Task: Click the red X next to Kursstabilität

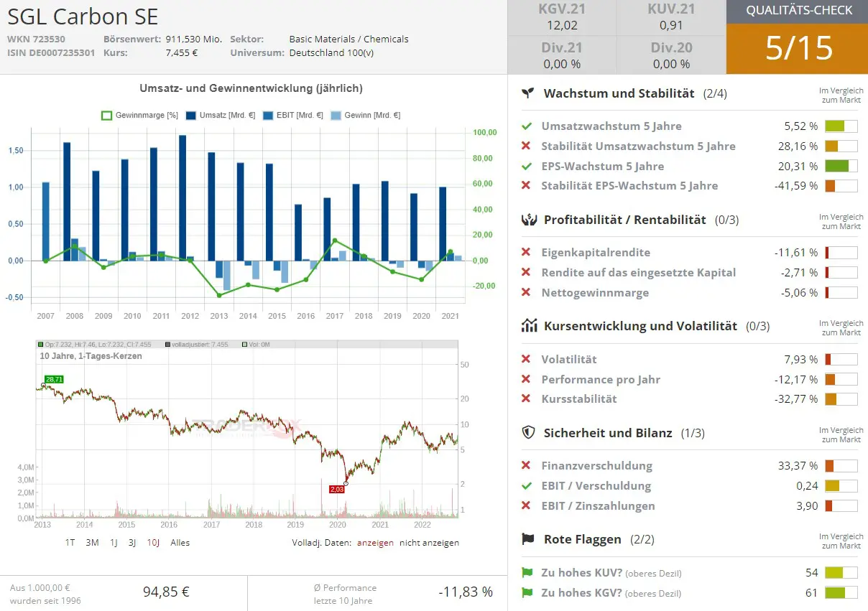Action: pyautogui.click(x=527, y=398)
